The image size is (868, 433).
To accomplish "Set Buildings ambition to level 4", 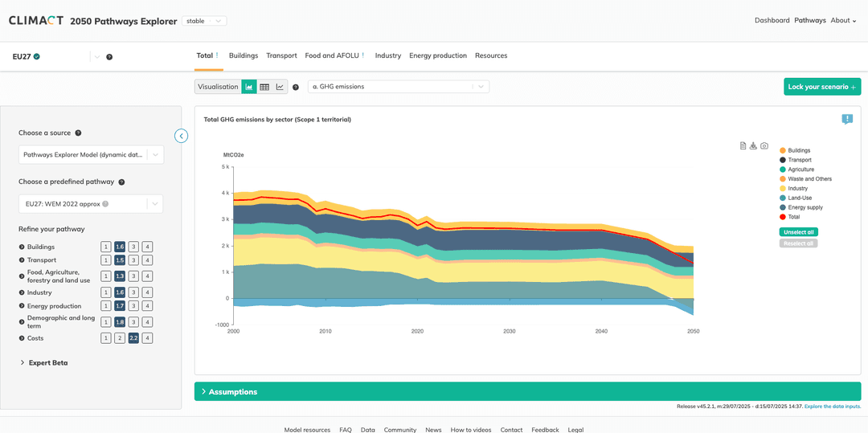I will point(147,247).
